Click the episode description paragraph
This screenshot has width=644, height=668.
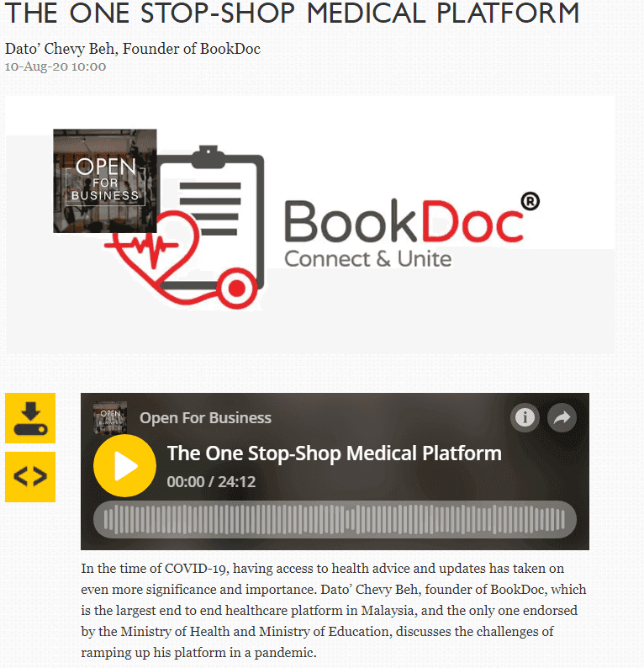333,610
